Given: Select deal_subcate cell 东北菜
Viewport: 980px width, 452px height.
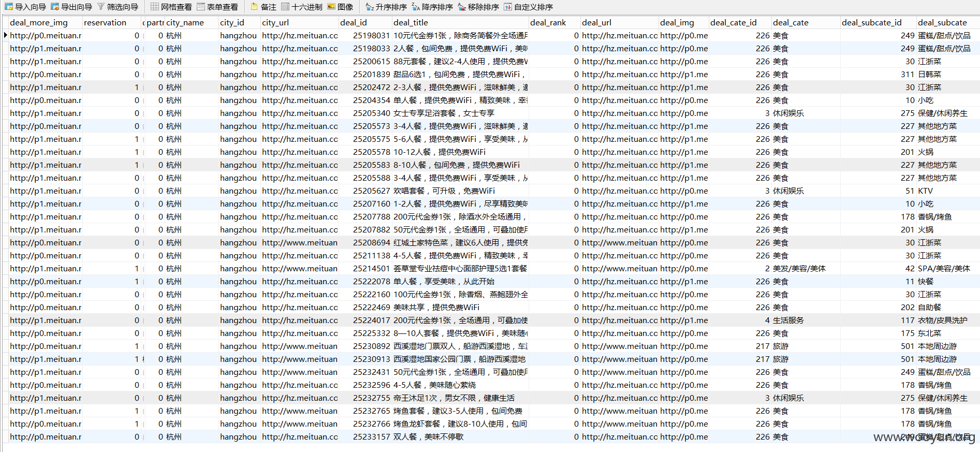Looking at the screenshot, I should [948, 333].
